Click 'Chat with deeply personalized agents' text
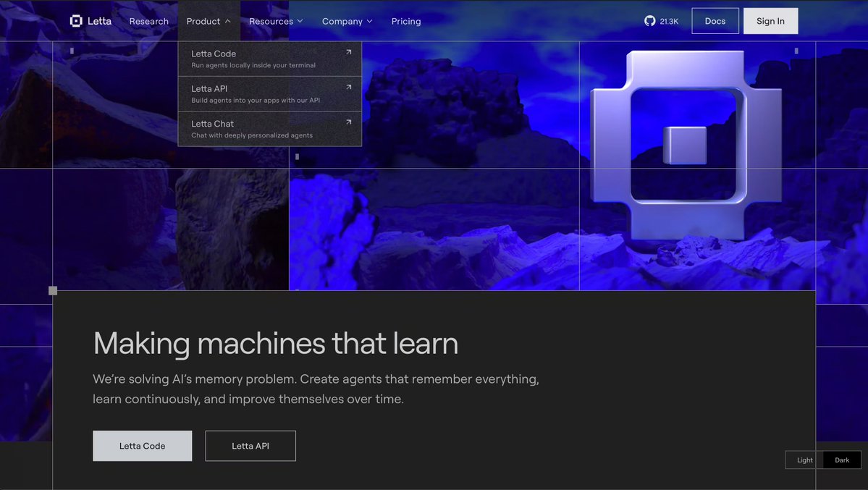The image size is (868, 490). click(x=251, y=135)
